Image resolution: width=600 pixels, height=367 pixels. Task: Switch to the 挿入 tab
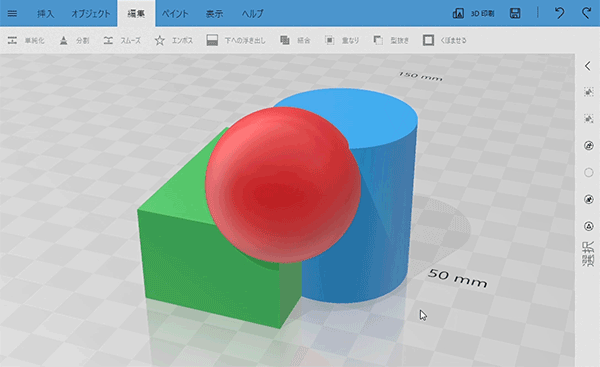(46, 13)
